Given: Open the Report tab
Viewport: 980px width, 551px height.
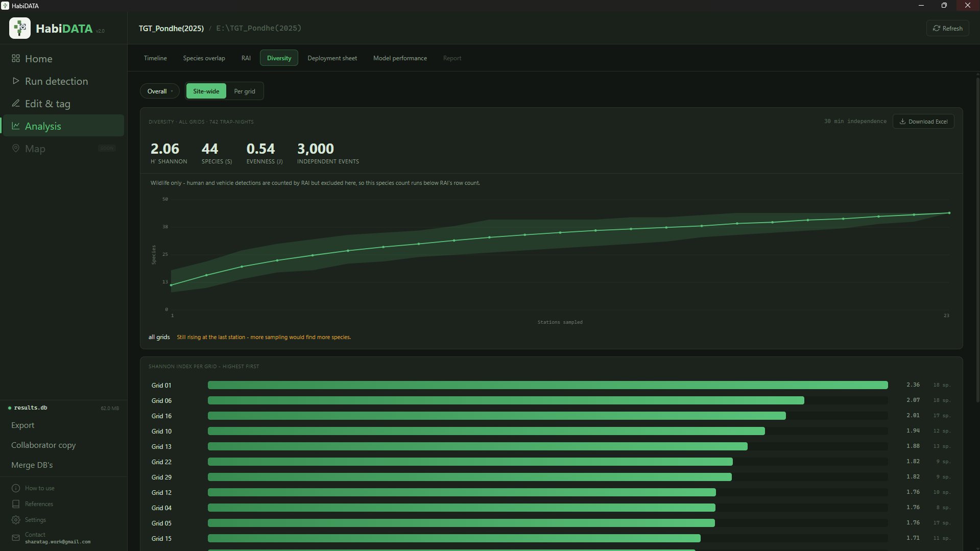Looking at the screenshot, I should (452, 58).
